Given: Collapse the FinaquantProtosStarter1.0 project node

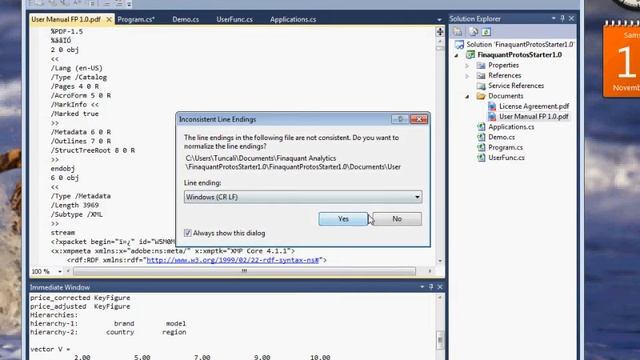Looking at the screenshot, I should click(x=457, y=55).
